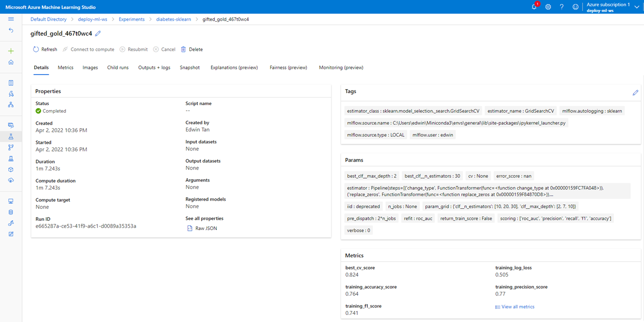The image size is (644, 322).
Task: Open the settings gear icon
Action: click(x=548, y=7)
